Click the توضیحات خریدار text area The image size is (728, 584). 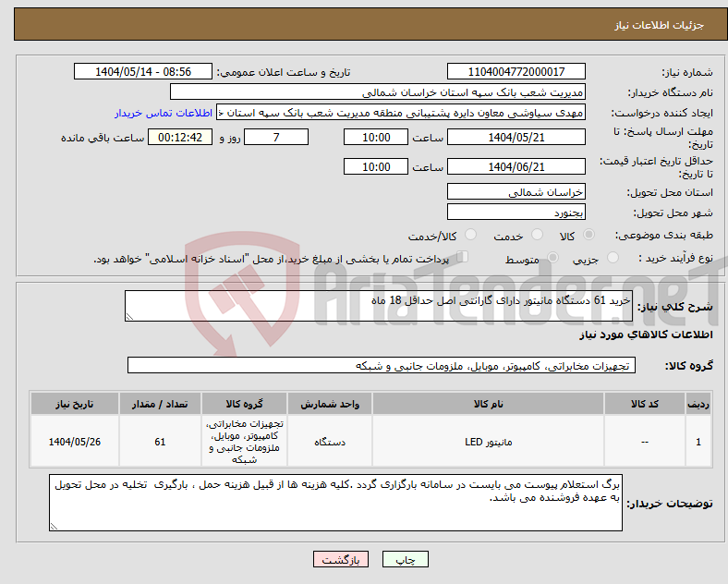(x=335, y=503)
